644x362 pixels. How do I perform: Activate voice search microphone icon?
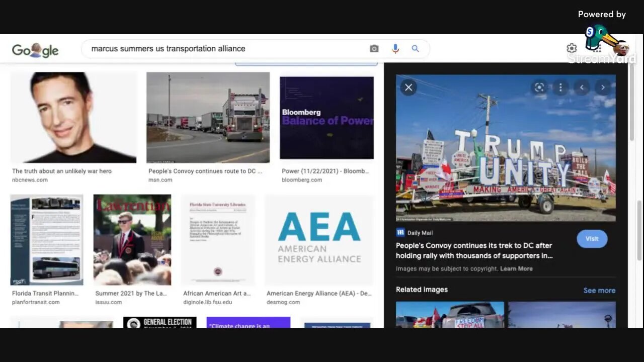[x=395, y=49]
